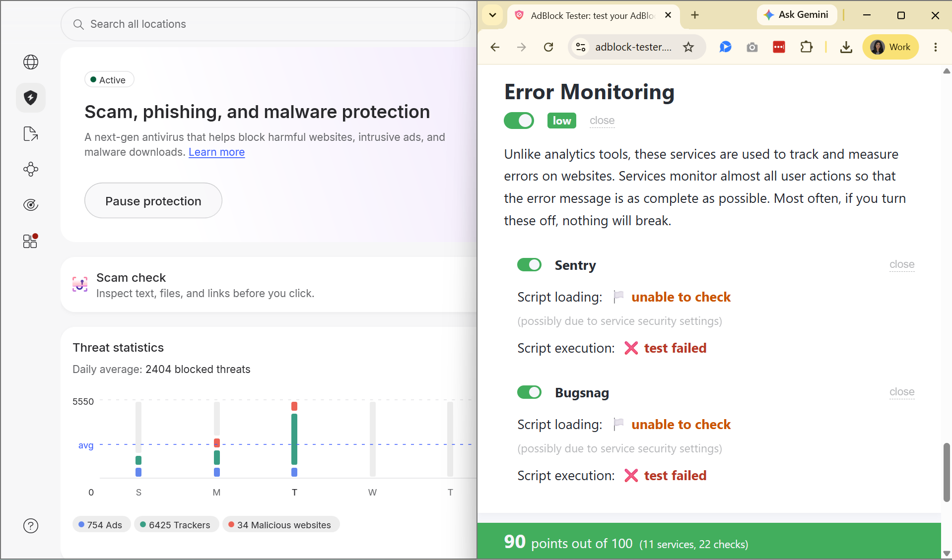
Task: Click the scrollbar up arrow in browser
Action: click(947, 71)
